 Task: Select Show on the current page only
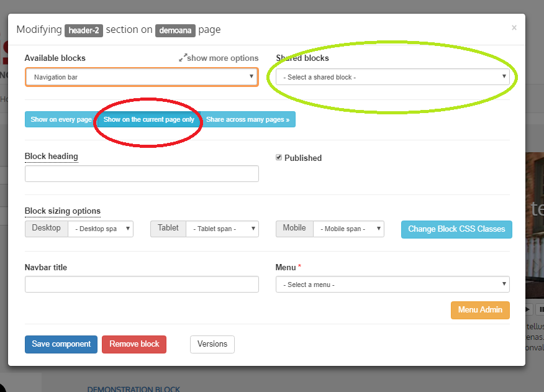click(x=149, y=119)
